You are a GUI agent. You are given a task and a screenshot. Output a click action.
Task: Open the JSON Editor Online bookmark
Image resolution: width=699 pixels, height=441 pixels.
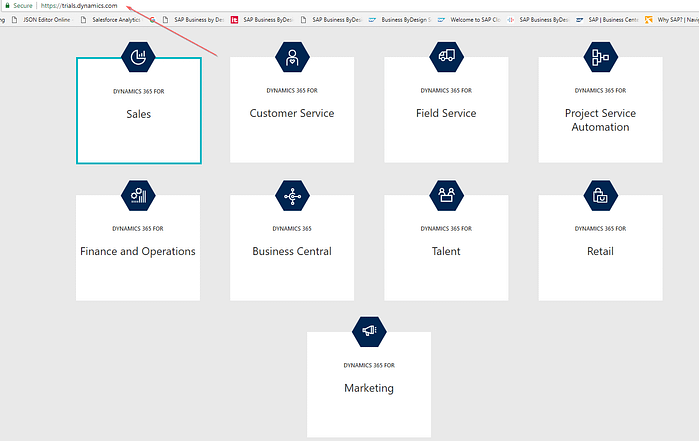tap(41, 20)
